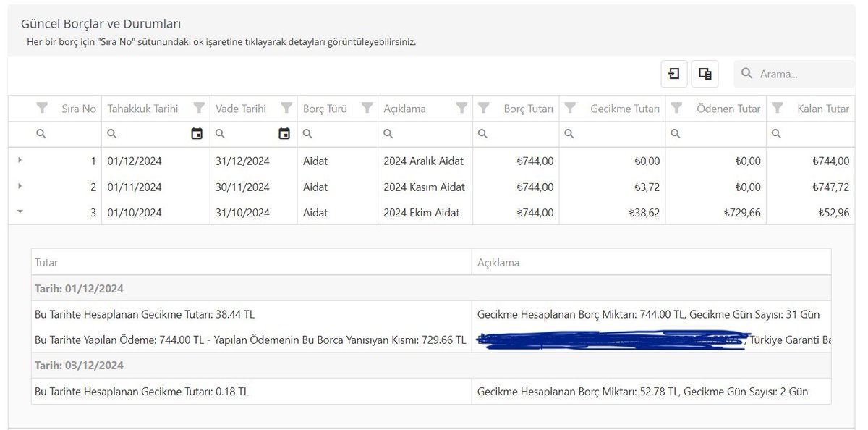Sort by Vade Tarihi column header label
Viewport: 868px width, 430px height.
click(x=241, y=109)
